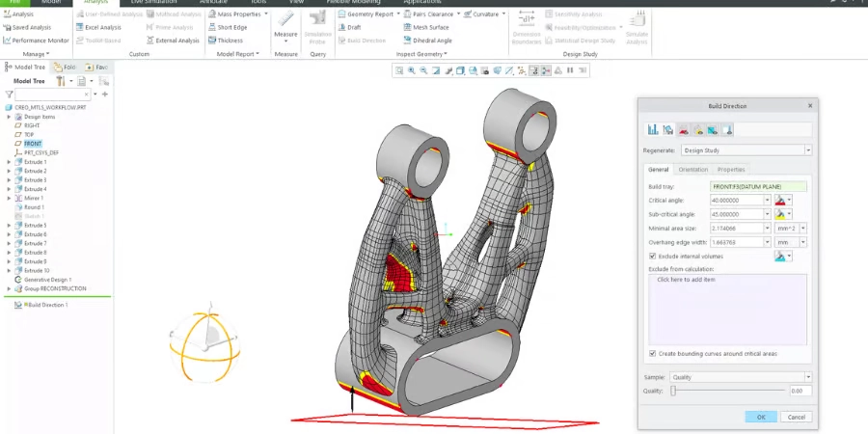Click Pairs Clearance
Image resolution: width=868 pixels, height=434 pixels.
430,14
